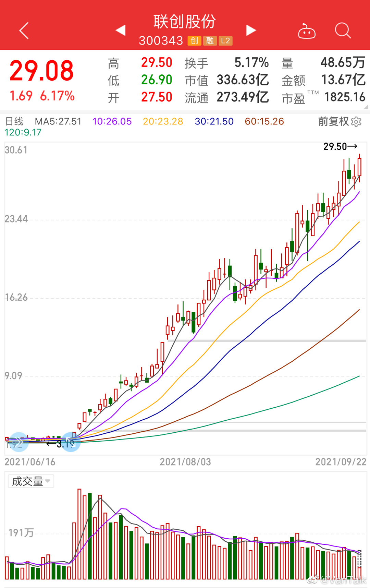The height and width of the screenshot is (588, 370).
Task: Tap the blue expand circle near 3.19
Action: coord(71,442)
